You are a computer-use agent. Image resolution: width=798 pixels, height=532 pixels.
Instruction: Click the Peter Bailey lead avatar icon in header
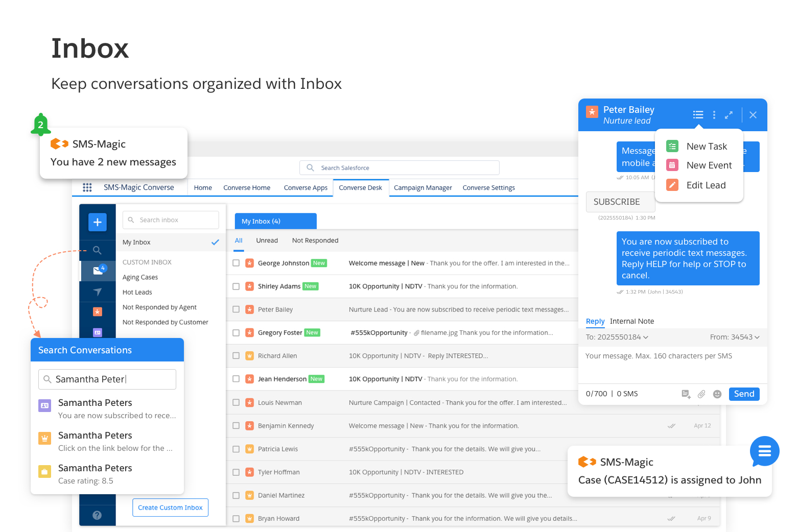click(x=592, y=112)
